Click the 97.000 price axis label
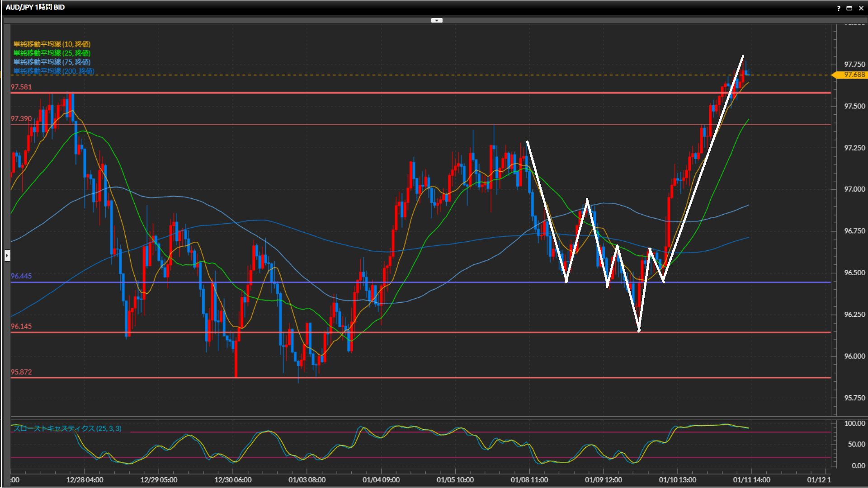The image size is (868, 488). 854,189
